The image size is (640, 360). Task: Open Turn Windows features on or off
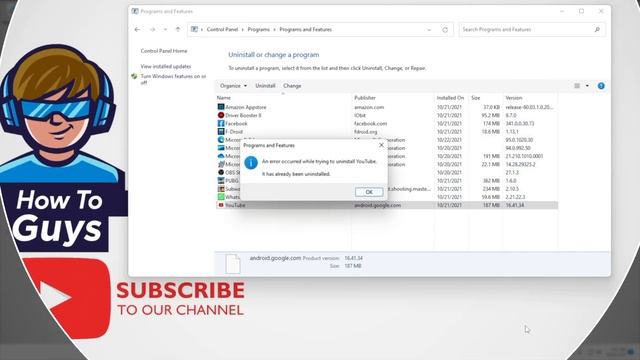click(173, 79)
